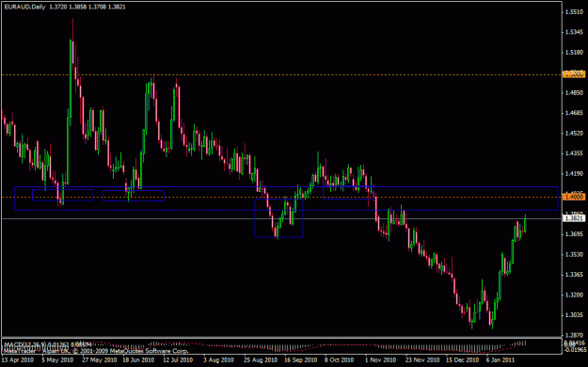The width and height of the screenshot is (588, 367).
Task: Select the 1.3200 price axis label
Action: [x=575, y=295]
